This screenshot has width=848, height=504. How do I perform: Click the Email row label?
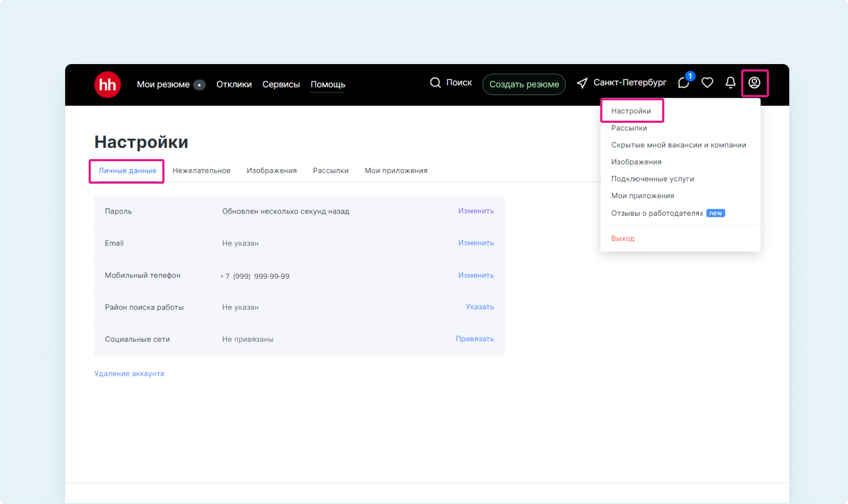pos(114,243)
